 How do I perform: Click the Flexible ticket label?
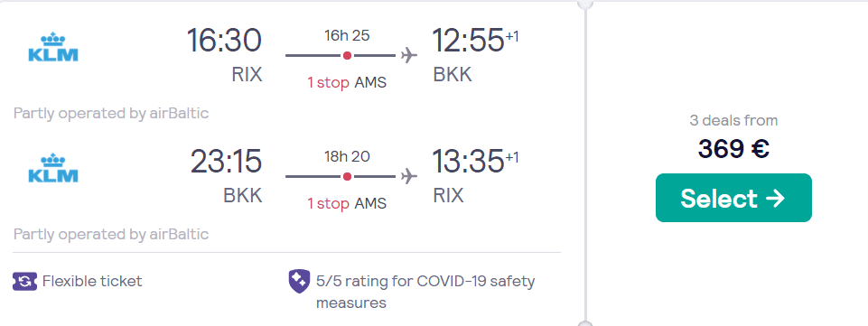pyautogui.click(x=92, y=281)
